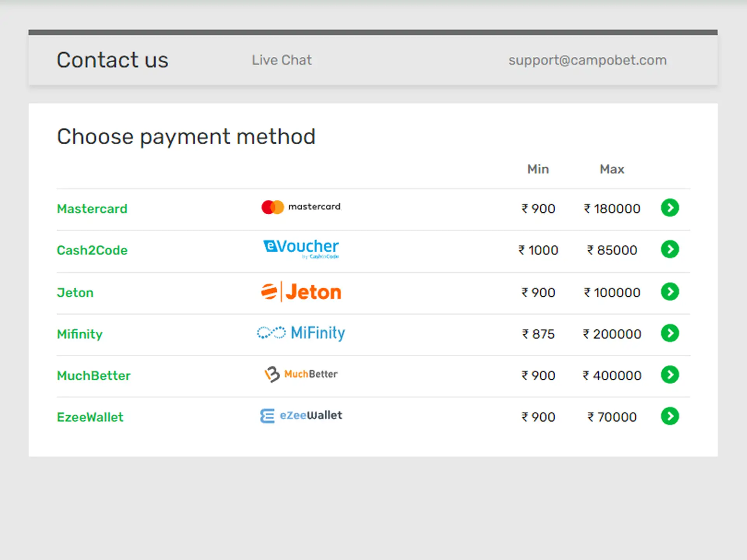
Task: Click the green arrow in the EzeeWallet row
Action: tap(670, 416)
